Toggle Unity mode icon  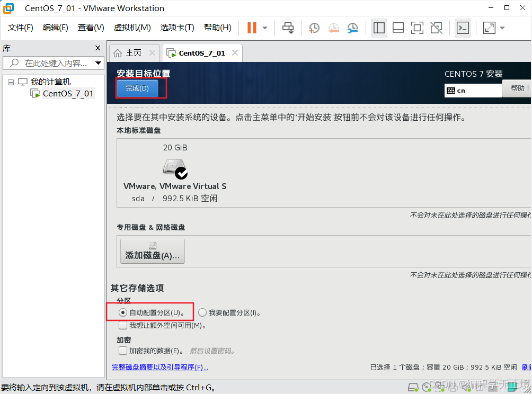pos(436,28)
